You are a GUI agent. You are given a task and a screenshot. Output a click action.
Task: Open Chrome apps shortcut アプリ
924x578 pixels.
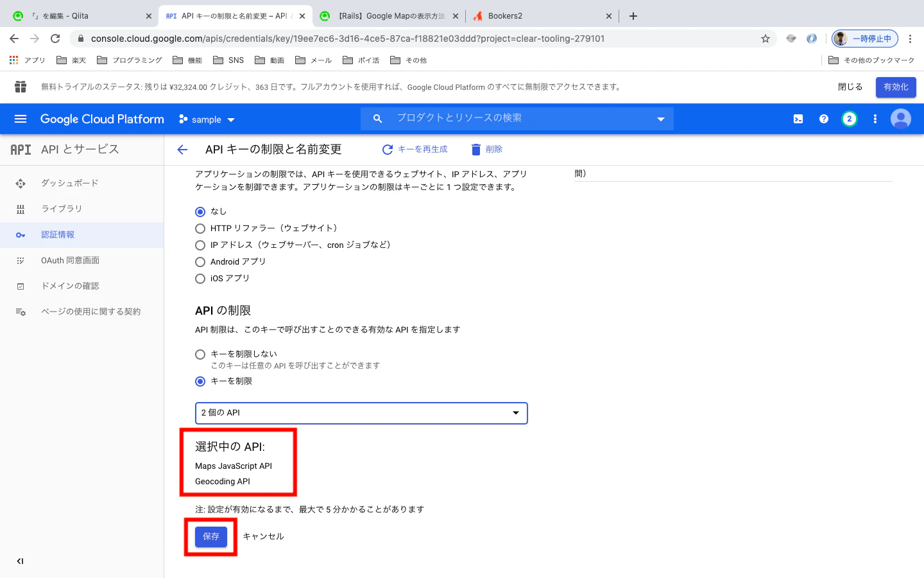click(27, 60)
